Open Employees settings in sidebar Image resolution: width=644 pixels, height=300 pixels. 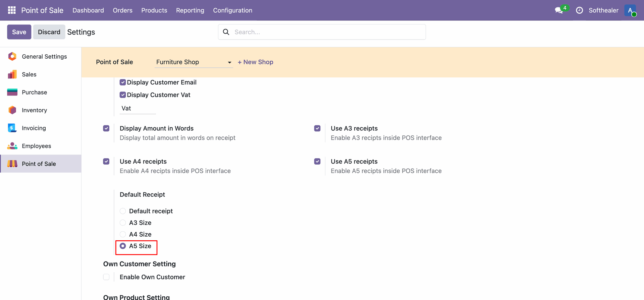[41, 146]
